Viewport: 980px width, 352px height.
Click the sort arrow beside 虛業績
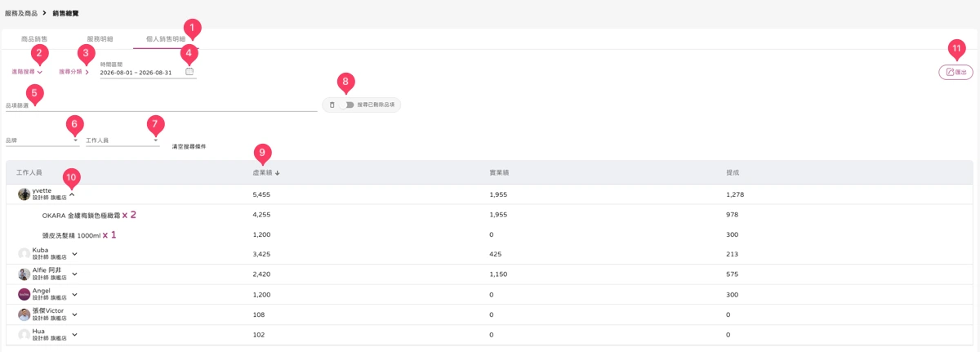point(278,172)
